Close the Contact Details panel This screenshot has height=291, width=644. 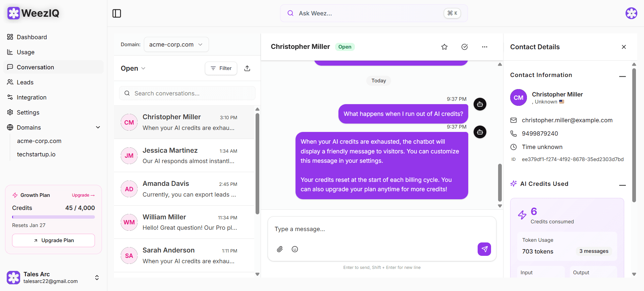(624, 47)
